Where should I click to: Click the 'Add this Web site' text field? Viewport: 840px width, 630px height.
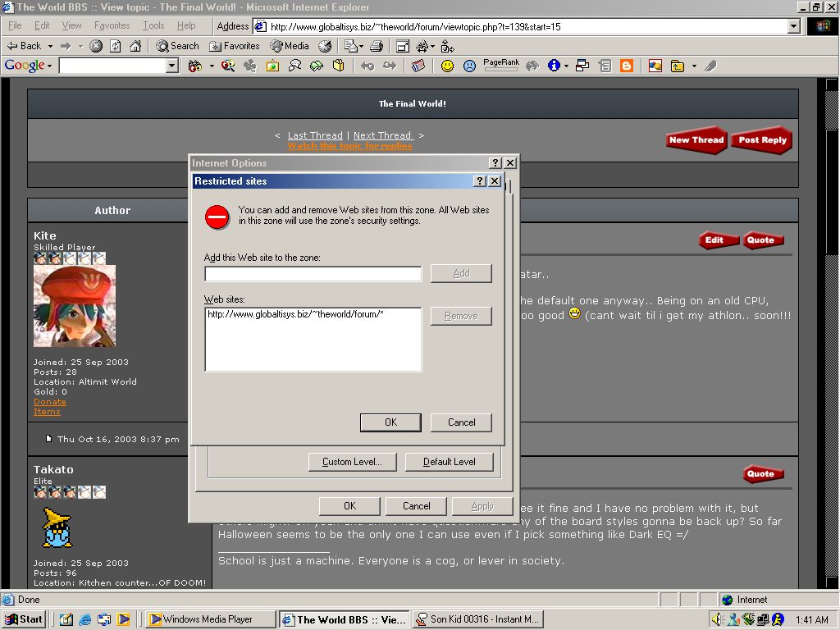(x=313, y=274)
